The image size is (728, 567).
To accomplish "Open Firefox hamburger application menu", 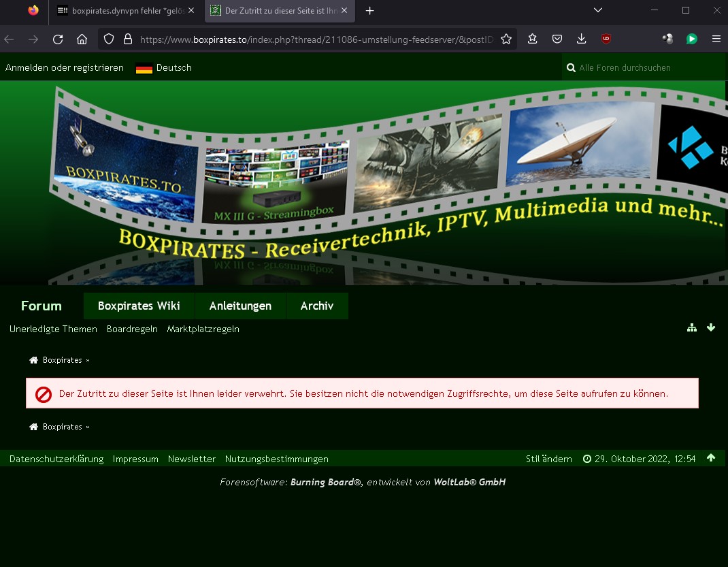I will coord(716,39).
